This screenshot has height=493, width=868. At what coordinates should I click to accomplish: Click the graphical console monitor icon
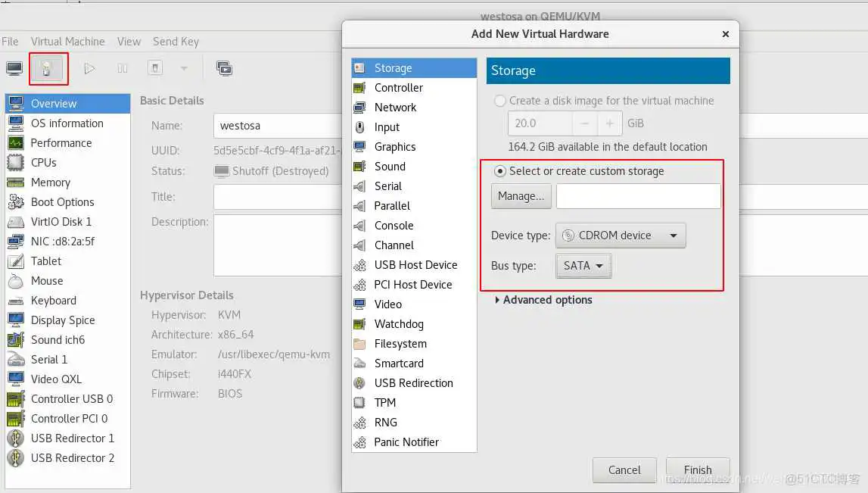point(14,69)
